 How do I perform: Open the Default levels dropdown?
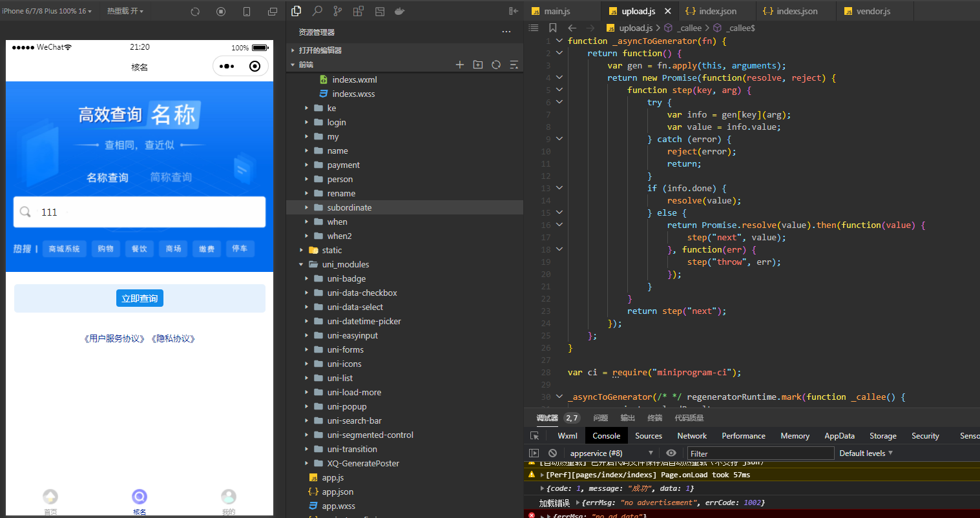coord(866,453)
